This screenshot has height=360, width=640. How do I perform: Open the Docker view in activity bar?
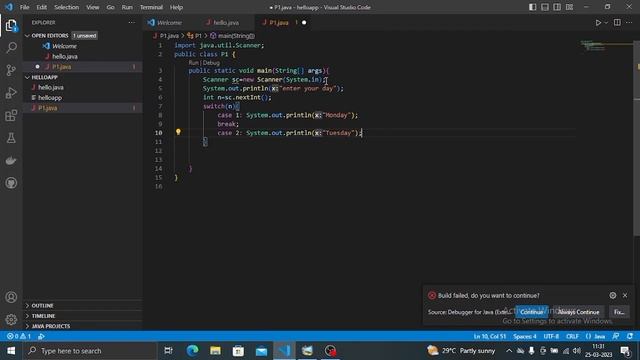[x=11, y=160]
